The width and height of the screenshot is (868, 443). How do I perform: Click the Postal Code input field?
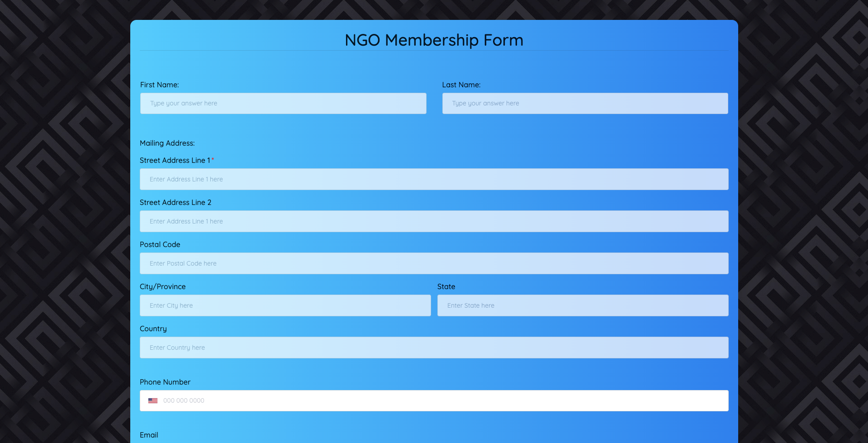point(434,263)
